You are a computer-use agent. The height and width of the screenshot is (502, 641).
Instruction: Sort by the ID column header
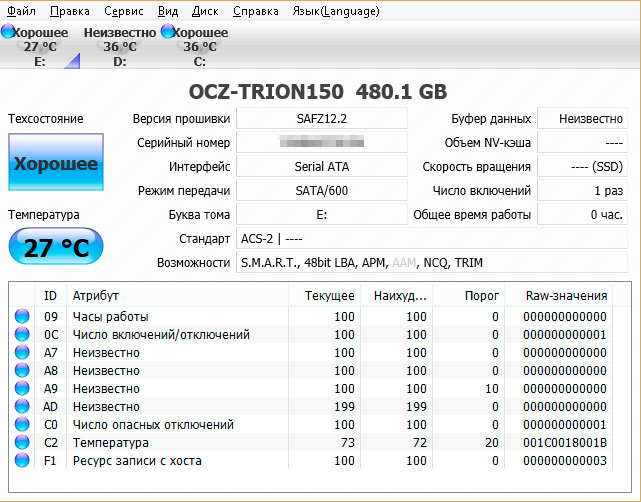click(50, 296)
